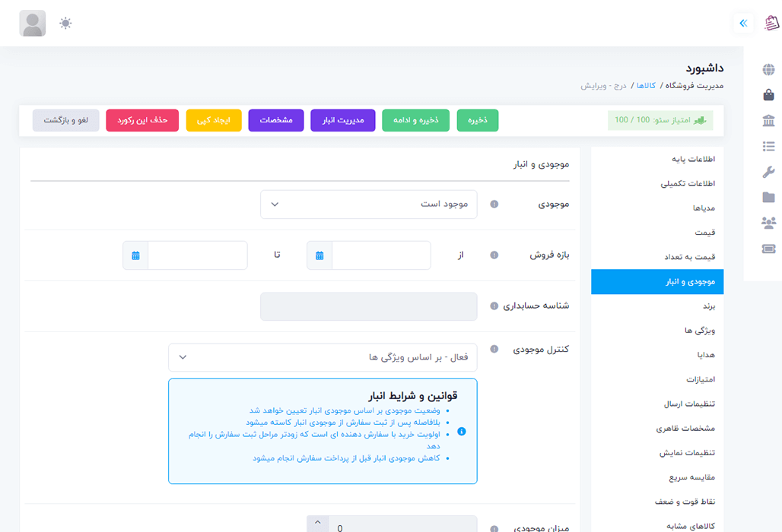Open the users group sidebar icon
This screenshot has width=782, height=532.
click(768, 223)
